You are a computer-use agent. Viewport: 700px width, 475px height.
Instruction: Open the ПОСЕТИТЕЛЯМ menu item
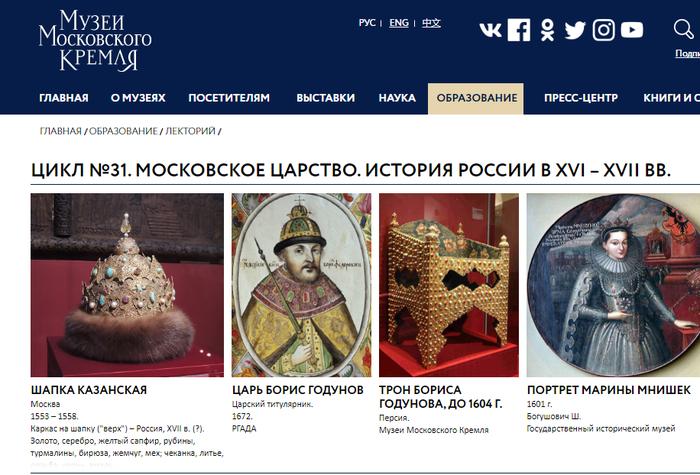tap(229, 98)
